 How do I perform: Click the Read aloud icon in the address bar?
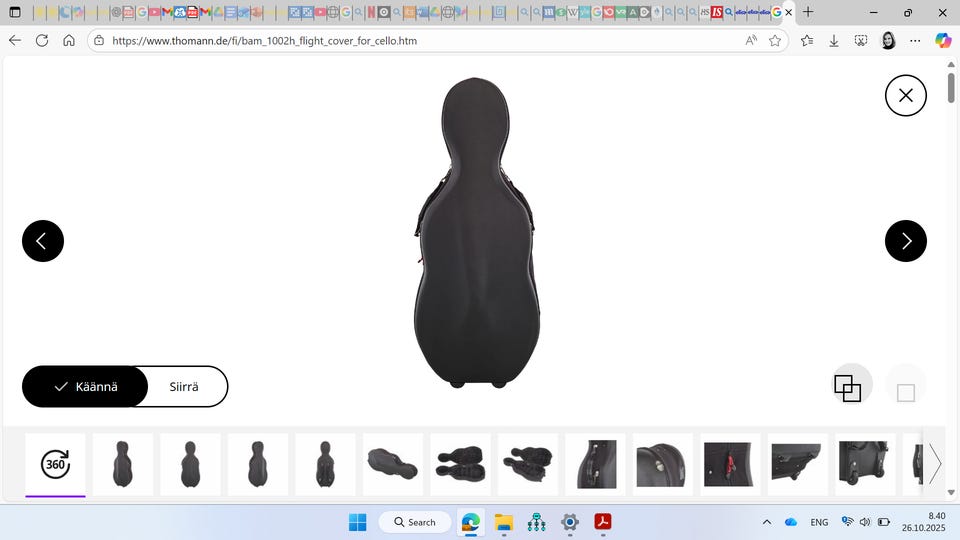(751, 41)
